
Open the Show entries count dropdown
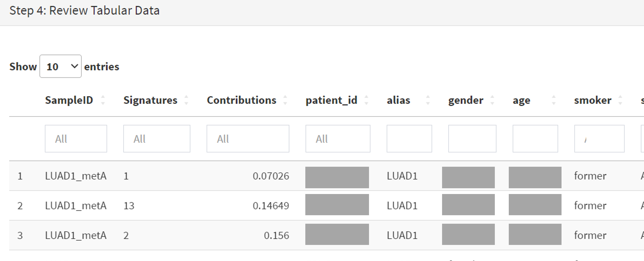tap(60, 66)
